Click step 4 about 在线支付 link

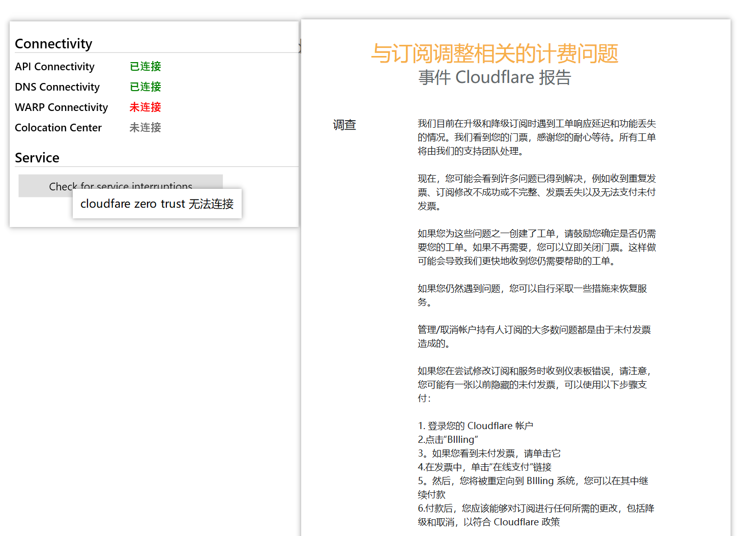[484, 467]
